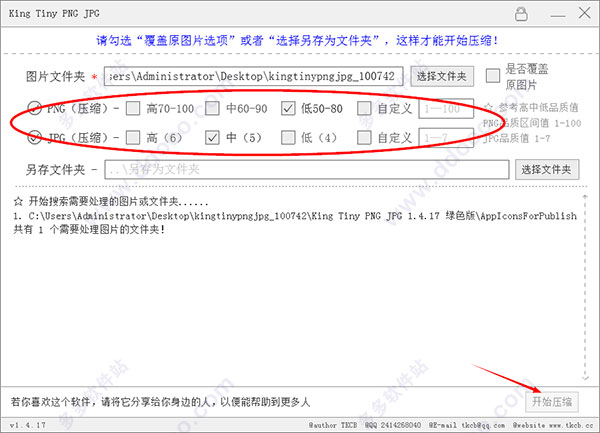Click the 选择文件夹 button beside the image folder path
Viewport: 600px width, 433px height.
(442, 77)
